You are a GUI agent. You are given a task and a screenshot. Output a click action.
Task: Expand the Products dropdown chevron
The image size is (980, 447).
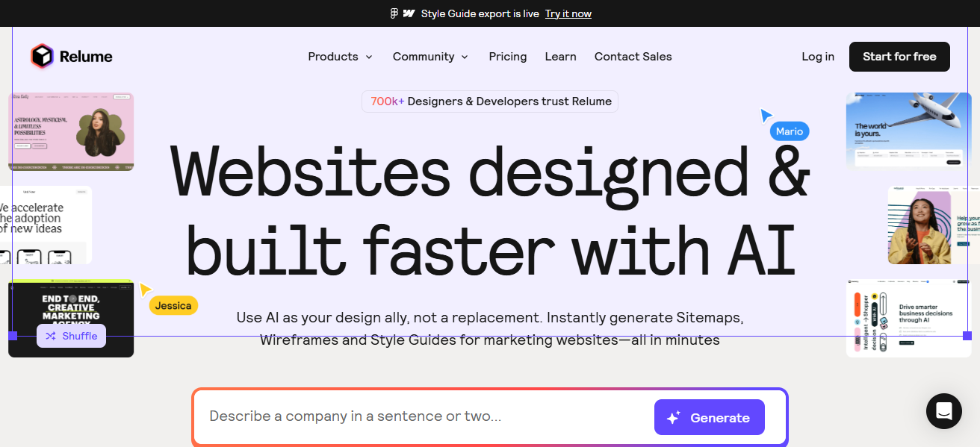click(x=368, y=57)
